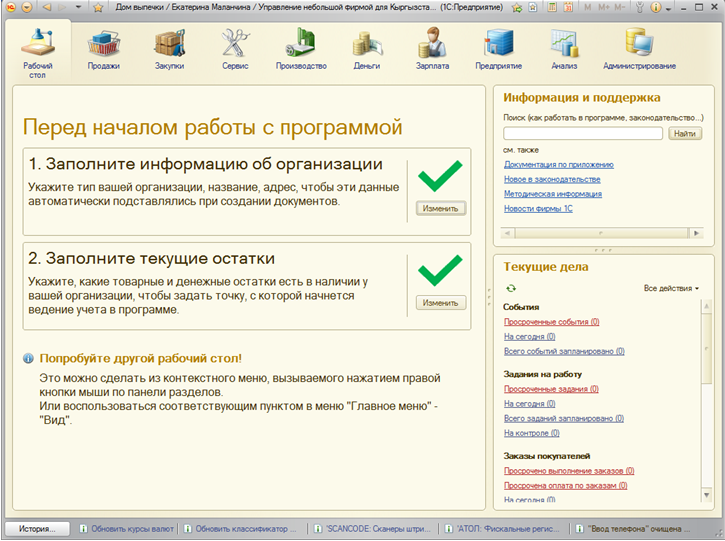Open the Документация по приложению link
This screenshot has height=541, width=725.
558,164
